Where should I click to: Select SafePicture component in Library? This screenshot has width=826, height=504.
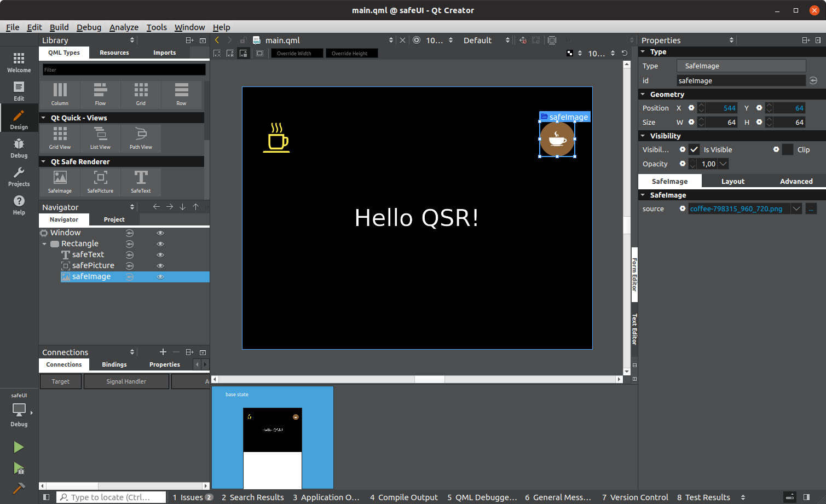coord(100,181)
